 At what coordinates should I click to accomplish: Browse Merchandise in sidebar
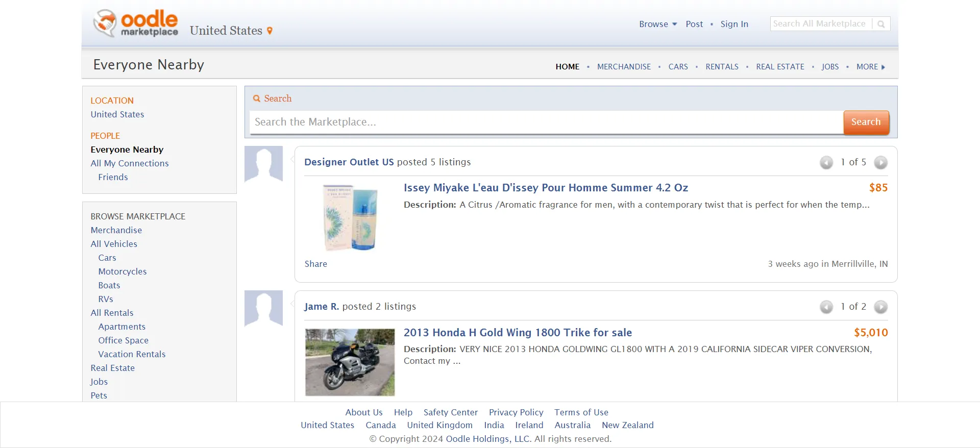click(116, 231)
